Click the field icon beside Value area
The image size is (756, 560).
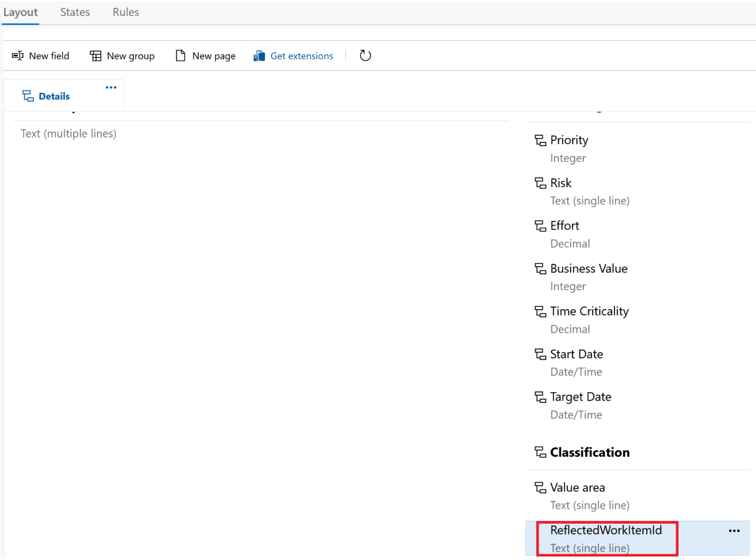point(541,487)
